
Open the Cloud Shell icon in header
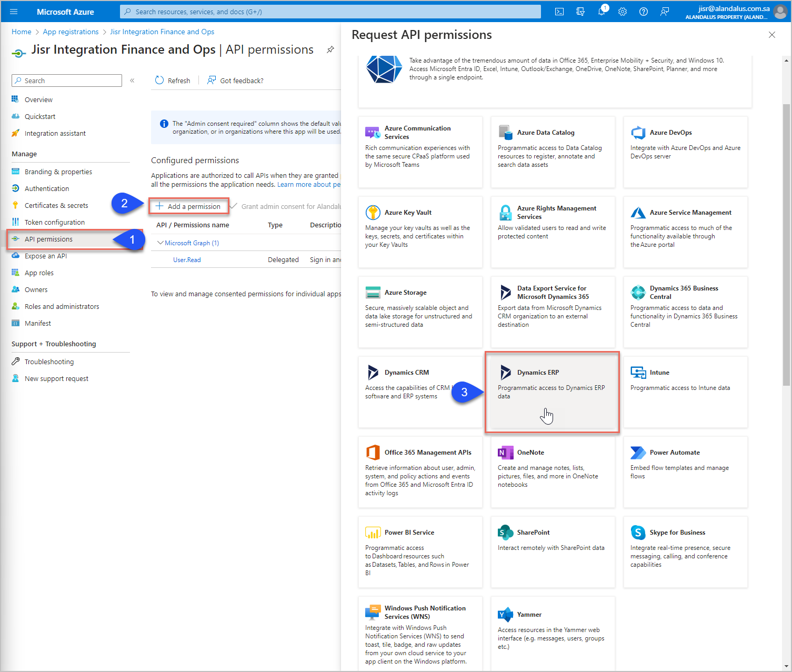point(559,12)
